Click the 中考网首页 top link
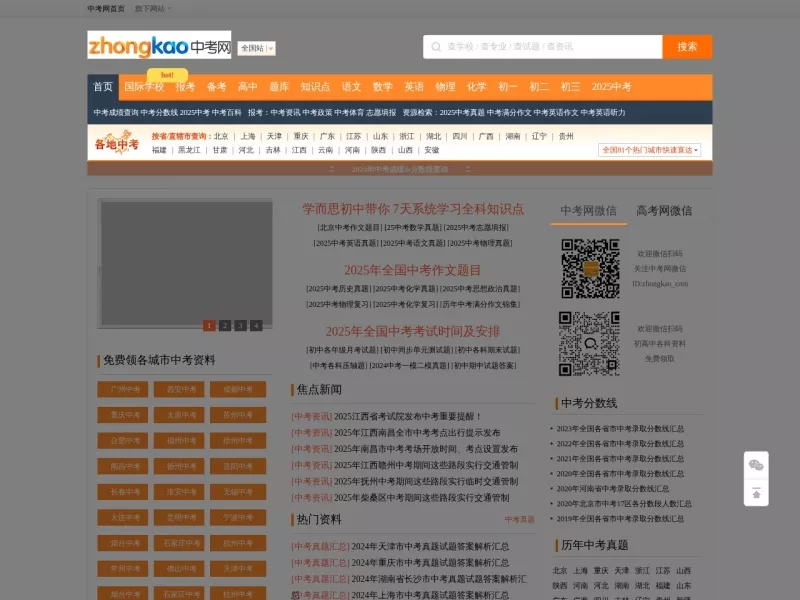The height and width of the screenshot is (600, 800). (x=106, y=9)
